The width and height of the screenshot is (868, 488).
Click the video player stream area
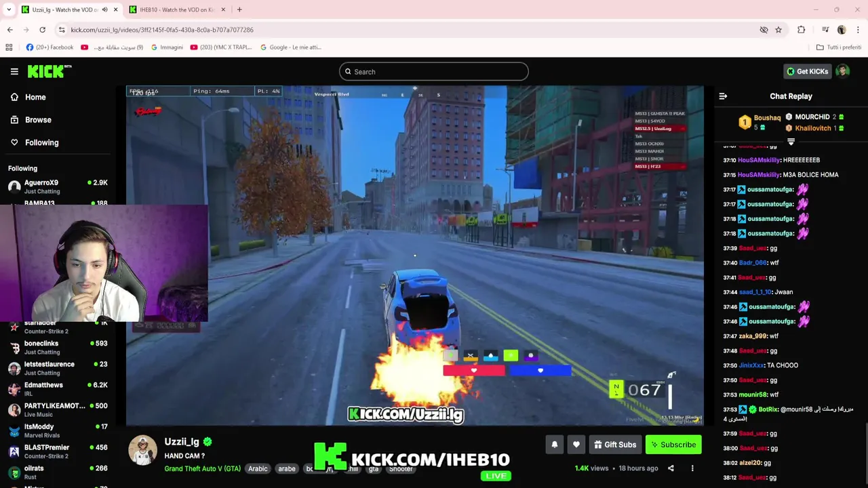[x=414, y=255]
